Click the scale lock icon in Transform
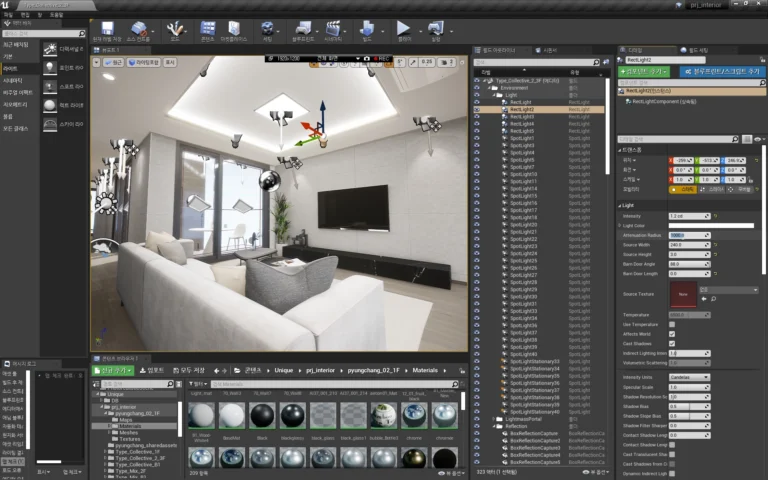The image size is (768, 480). [x=750, y=180]
